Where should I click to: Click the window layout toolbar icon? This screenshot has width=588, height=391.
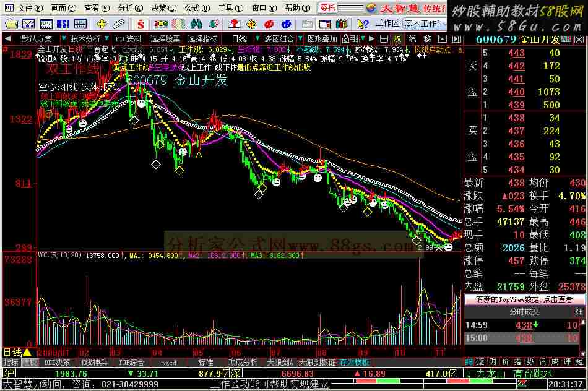[x=325, y=24]
